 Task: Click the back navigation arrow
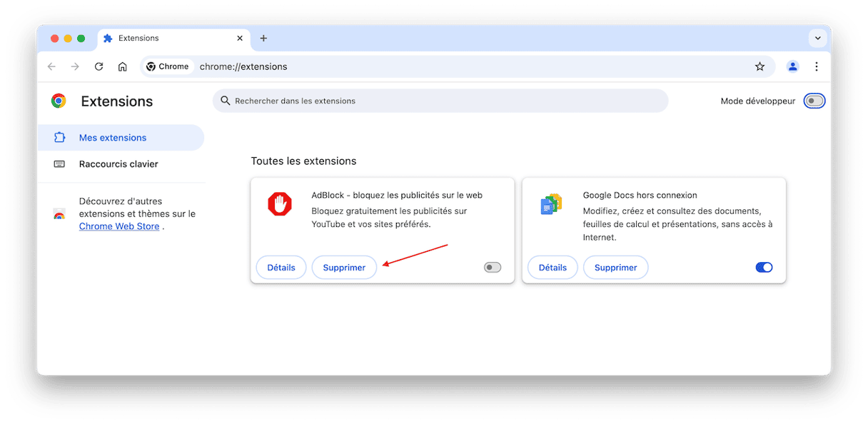click(51, 66)
